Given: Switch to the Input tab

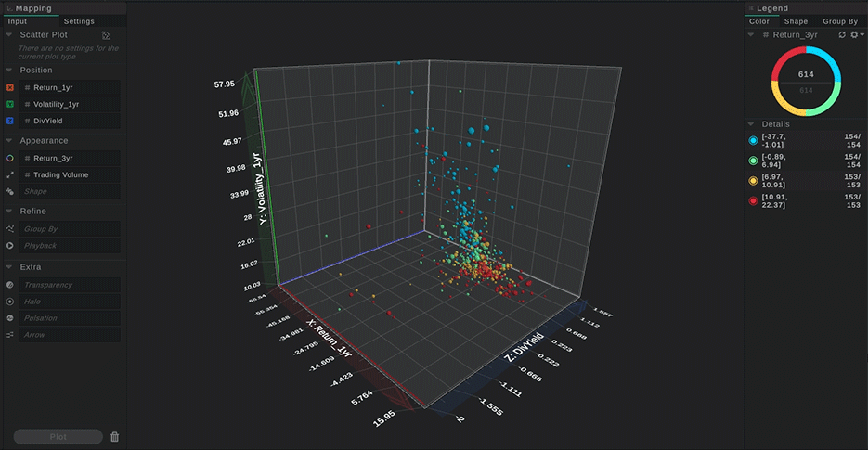Looking at the screenshot, I should pos(17,21).
